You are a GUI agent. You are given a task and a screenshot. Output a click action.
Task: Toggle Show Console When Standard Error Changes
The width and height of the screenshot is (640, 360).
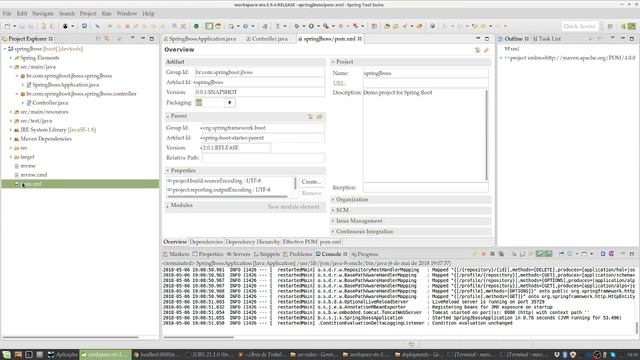pyautogui.click(x=549, y=254)
